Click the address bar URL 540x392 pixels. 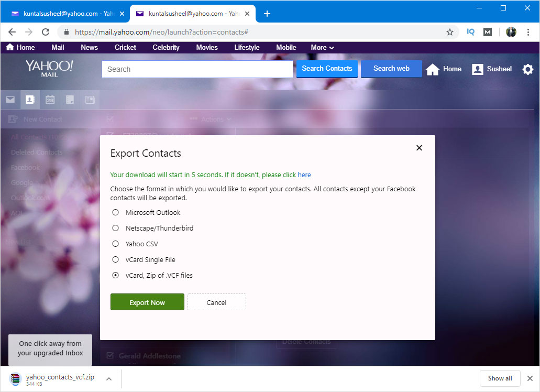[x=161, y=32]
